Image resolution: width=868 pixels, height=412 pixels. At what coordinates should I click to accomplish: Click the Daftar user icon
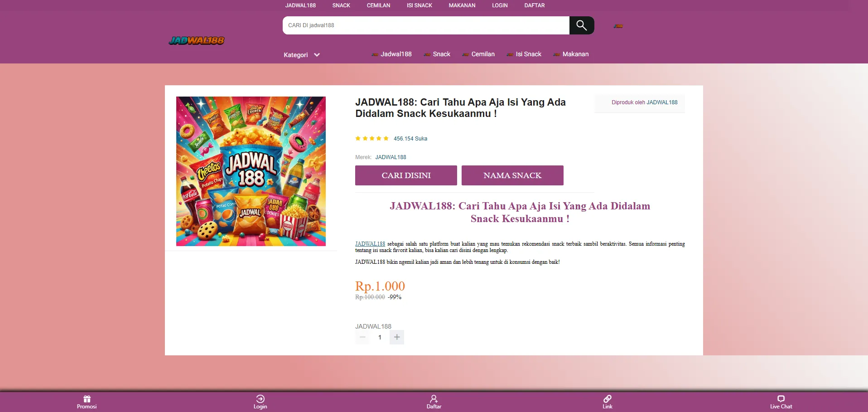434,399
